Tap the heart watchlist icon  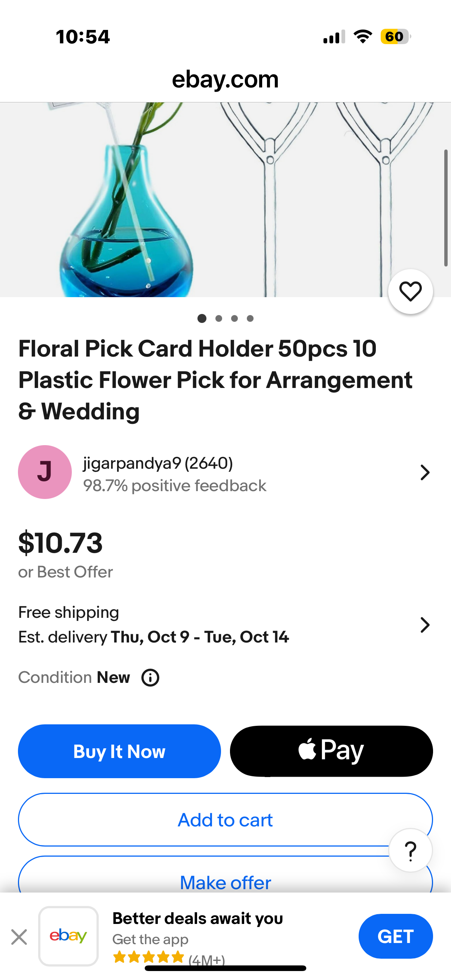pos(410,292)
